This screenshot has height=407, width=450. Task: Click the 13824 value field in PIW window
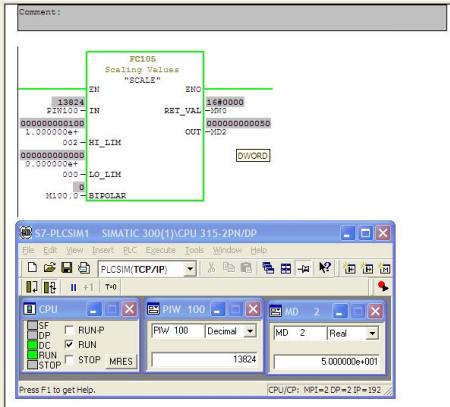(x=204, y=359)
